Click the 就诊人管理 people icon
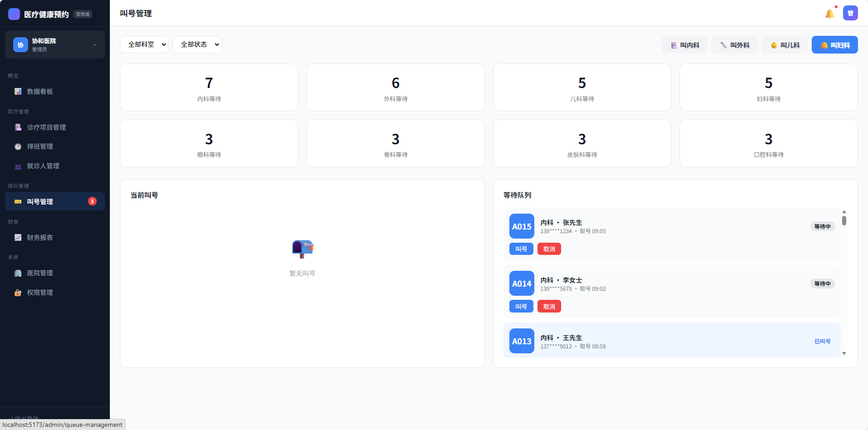This screenshot has height=430, width=868. tap(18, 166)
